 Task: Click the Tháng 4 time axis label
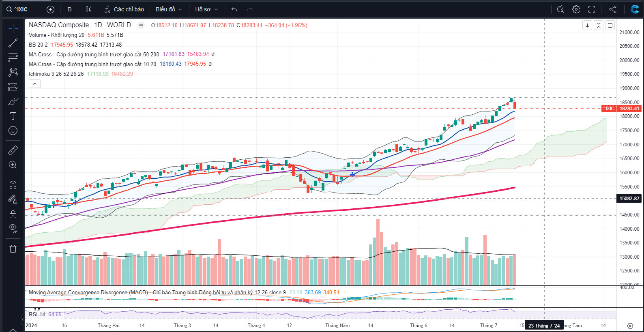(x=256, y=326)
